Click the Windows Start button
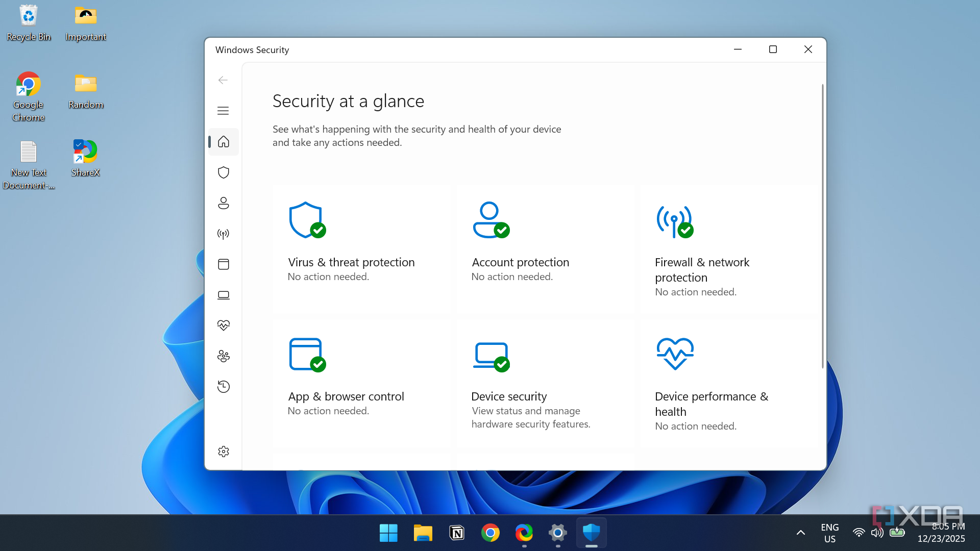Viewport: 980px width, 551px height. (388, 533)
